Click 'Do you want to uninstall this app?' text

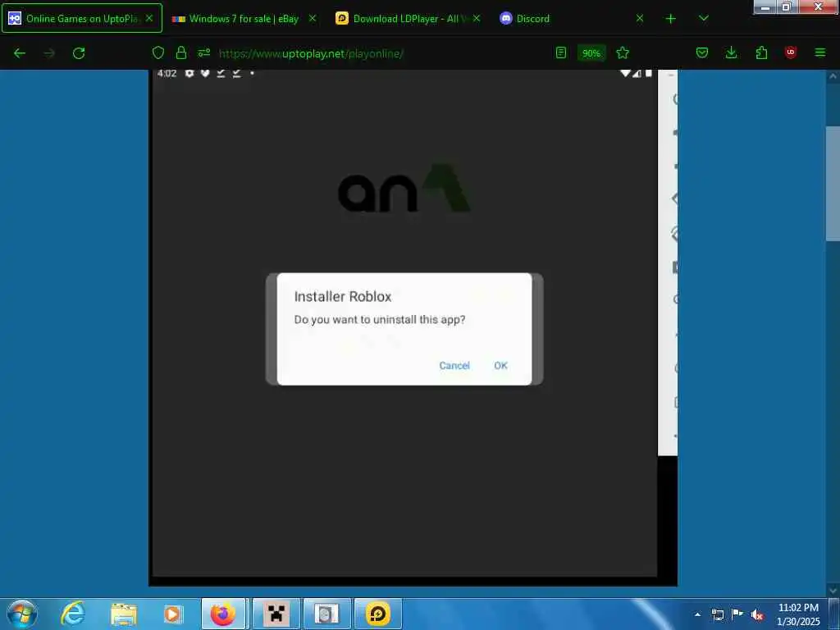click(x=380, y=320)
